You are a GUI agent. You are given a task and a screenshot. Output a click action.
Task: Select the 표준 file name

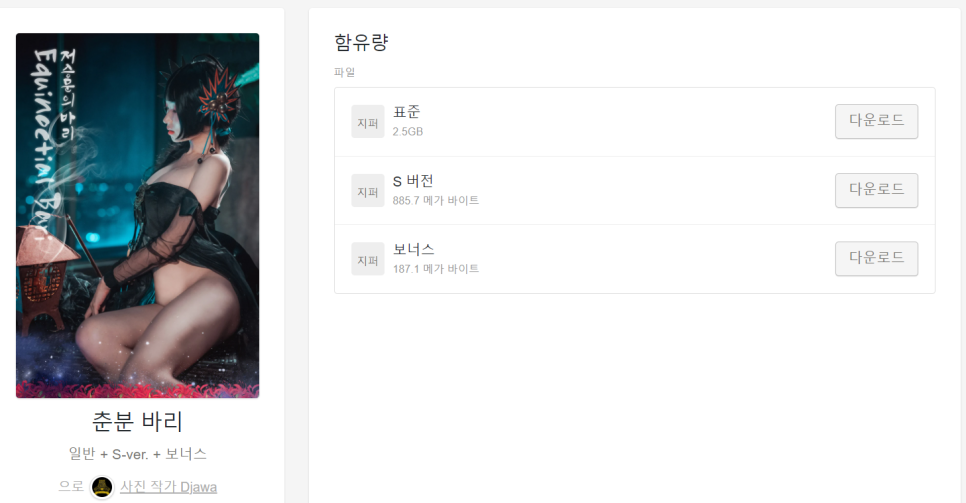(x=407, y=112)
